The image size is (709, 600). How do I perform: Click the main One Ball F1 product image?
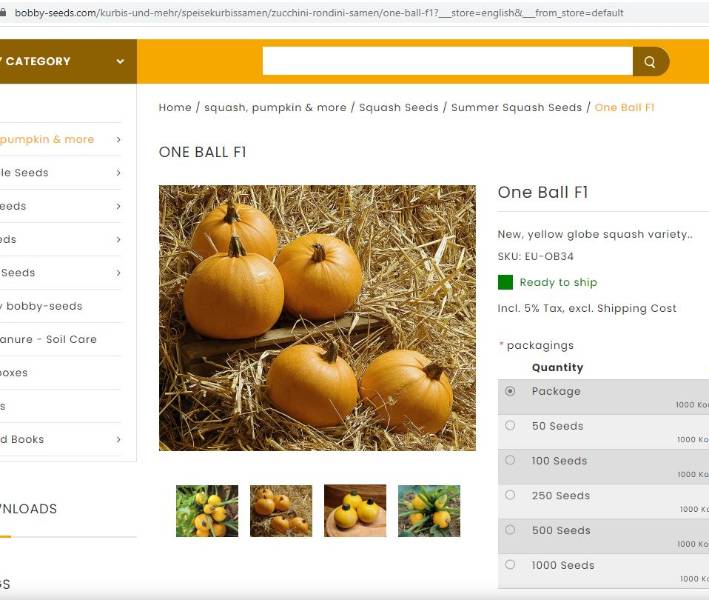tap(317, 318)
